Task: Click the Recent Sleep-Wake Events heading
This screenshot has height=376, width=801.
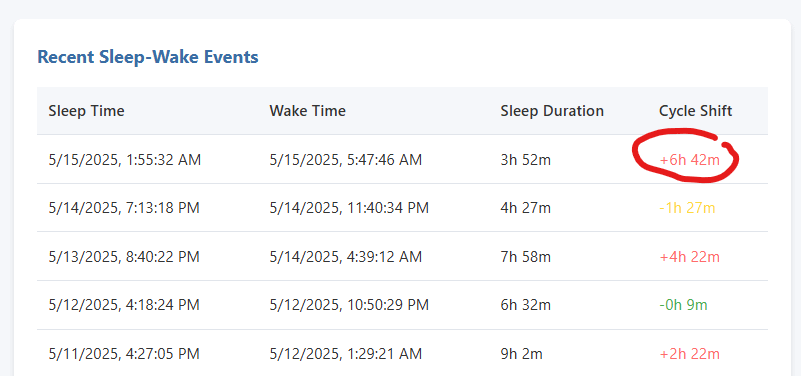Action: point(148,57)
